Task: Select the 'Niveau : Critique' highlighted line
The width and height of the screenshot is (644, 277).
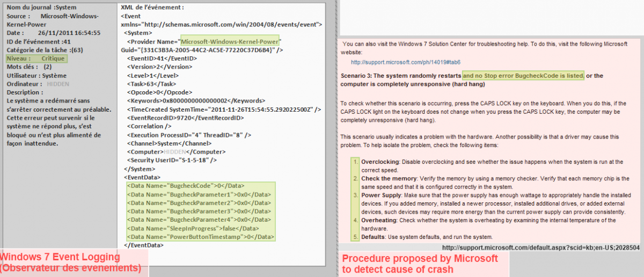Action: [37, 58]
